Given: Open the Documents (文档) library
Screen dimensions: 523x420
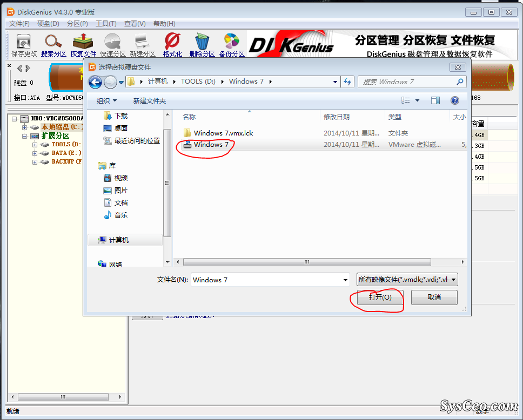Looking at the screenshot, I should pyautogui.click(x=116, y=202).
